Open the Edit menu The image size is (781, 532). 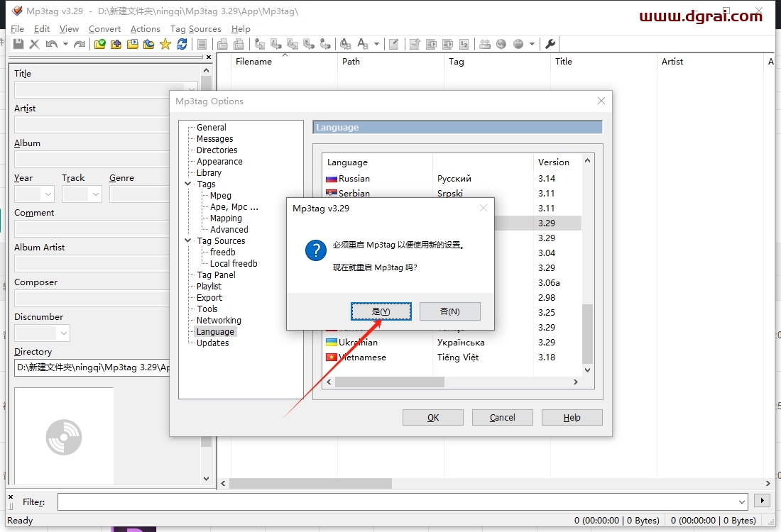(42, 29)
